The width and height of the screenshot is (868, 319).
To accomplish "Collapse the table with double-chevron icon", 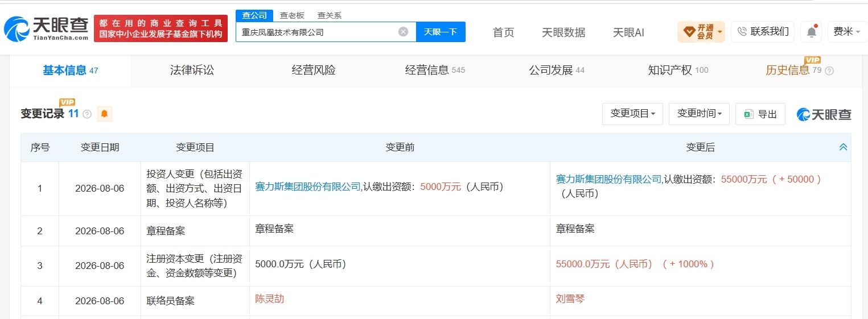I will pyautogui.click(x=844, y=147).
